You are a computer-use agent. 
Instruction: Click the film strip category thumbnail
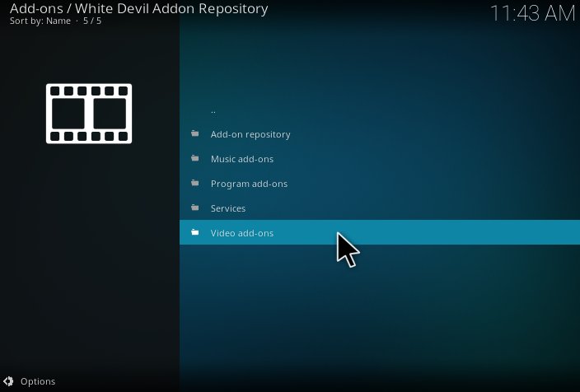89,114
